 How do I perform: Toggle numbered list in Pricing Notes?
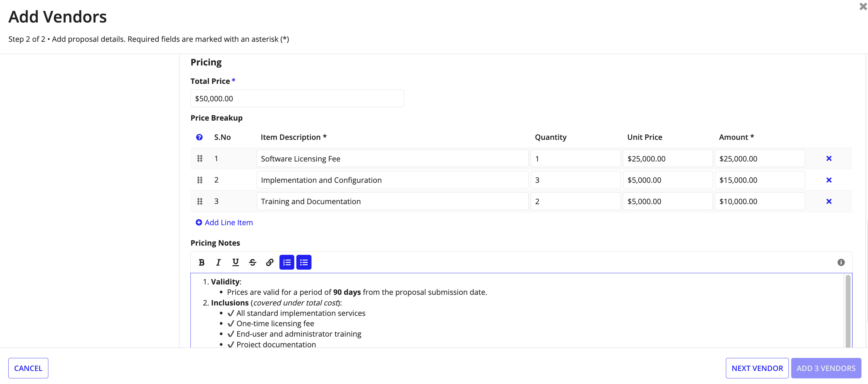[287, 263]
